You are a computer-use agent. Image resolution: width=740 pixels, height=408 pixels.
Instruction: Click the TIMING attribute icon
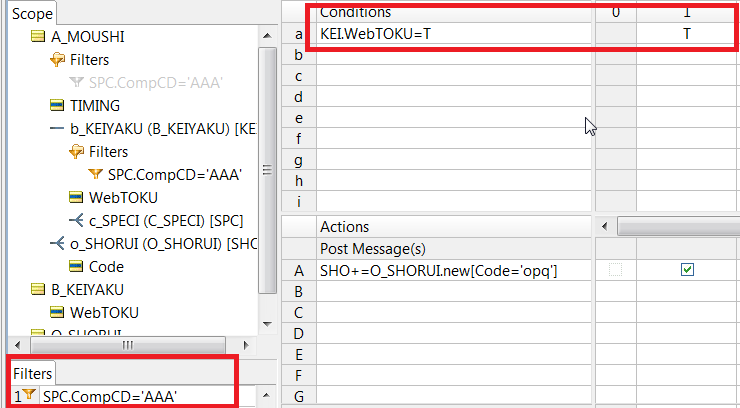pyautogui.click(x=57, y=105)
